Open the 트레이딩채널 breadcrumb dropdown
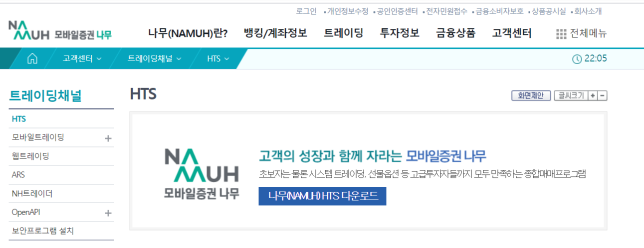This screenshot has width=644, height=248. (x=155, y=59)
